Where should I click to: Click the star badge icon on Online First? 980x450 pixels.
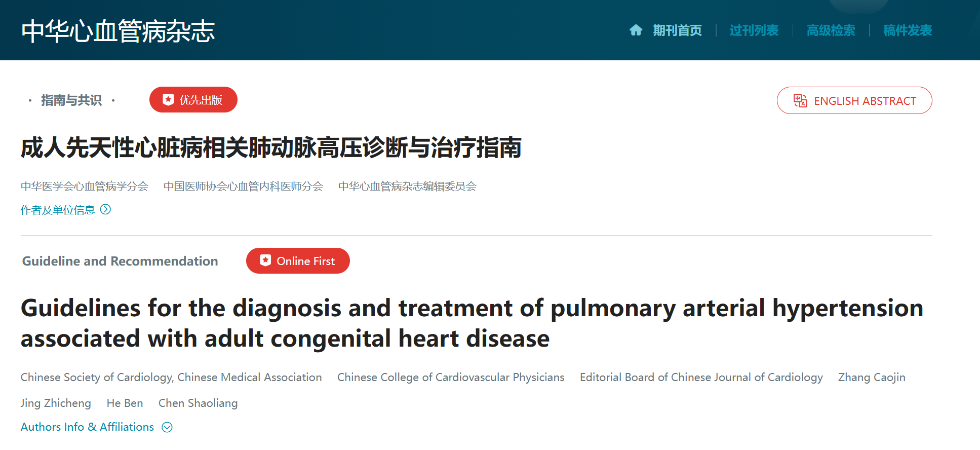pyautogui.click(x=265, y=260)
